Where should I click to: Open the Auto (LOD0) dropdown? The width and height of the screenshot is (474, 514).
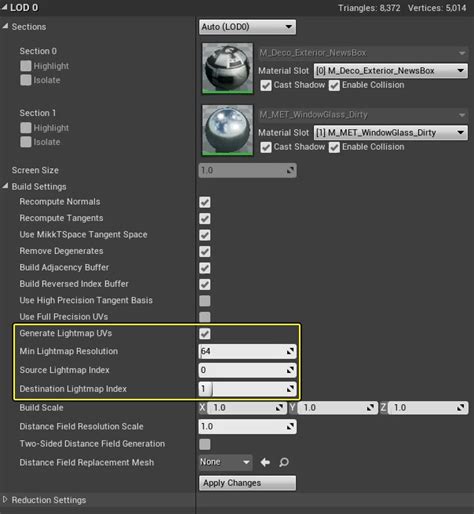(247, 27)
